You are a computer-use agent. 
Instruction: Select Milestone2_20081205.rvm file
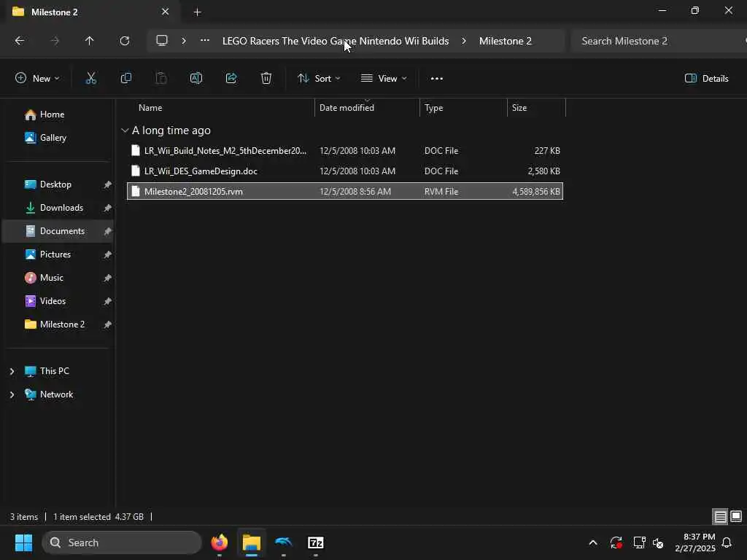(345, 192)
